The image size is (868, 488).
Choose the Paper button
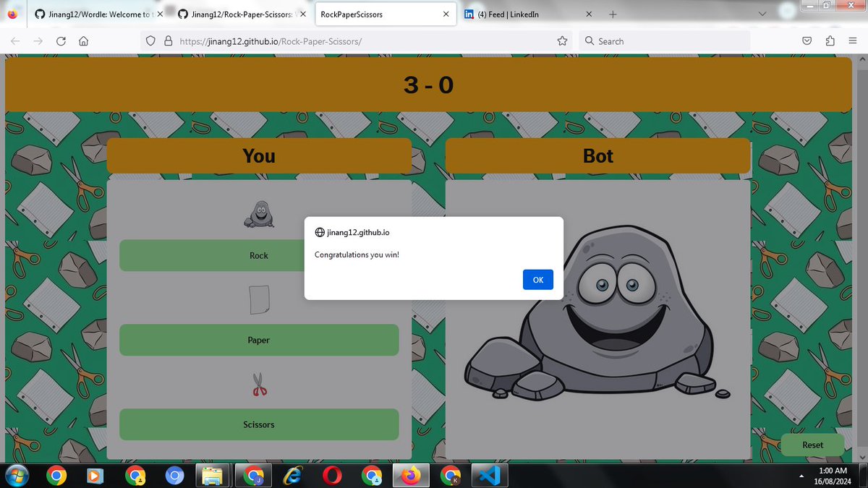click(x=259, y=340)
